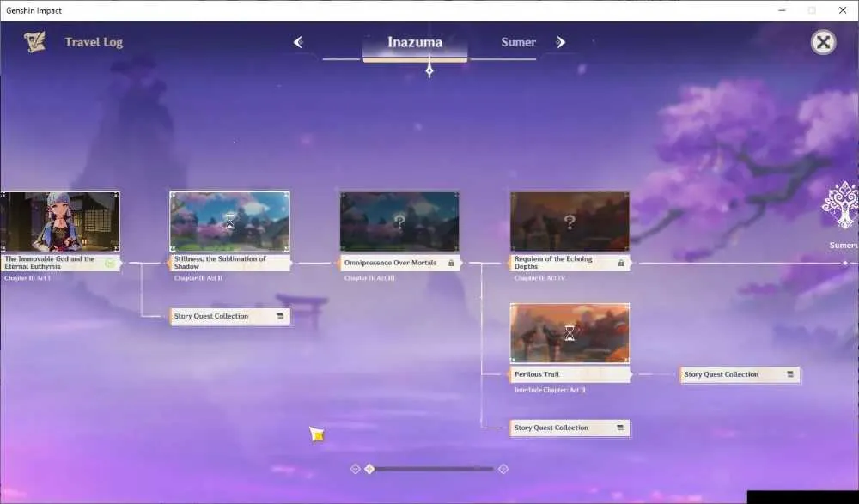This screenshot has width=859, height=504.
Task: Click the "Chapter II: Act I" label
Action: 27,278
